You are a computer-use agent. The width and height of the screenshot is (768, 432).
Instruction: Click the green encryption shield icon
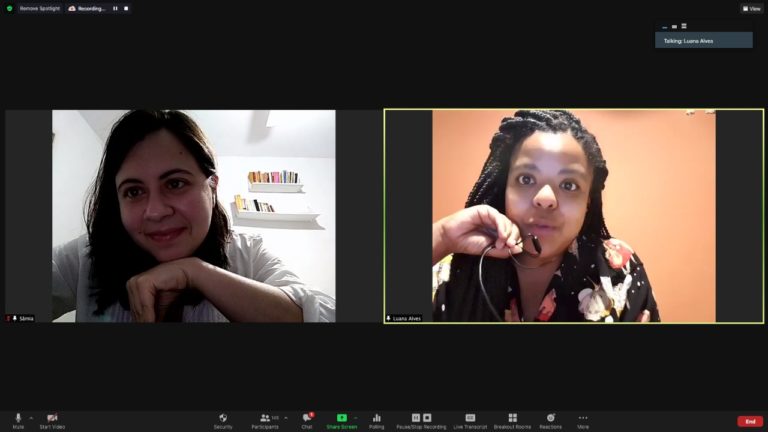tap(9, 8)
